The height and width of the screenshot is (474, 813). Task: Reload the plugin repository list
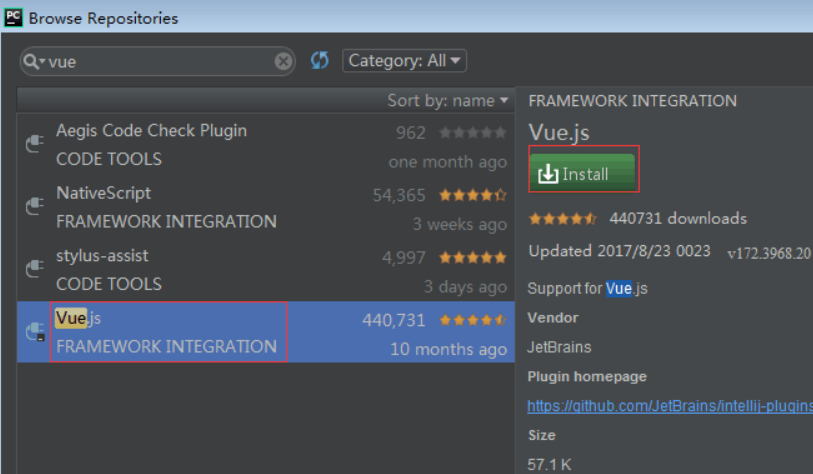(320, 60)
